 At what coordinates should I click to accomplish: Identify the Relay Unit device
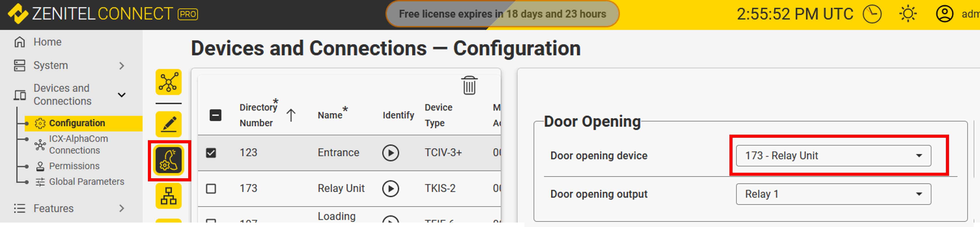click(390, 188)
